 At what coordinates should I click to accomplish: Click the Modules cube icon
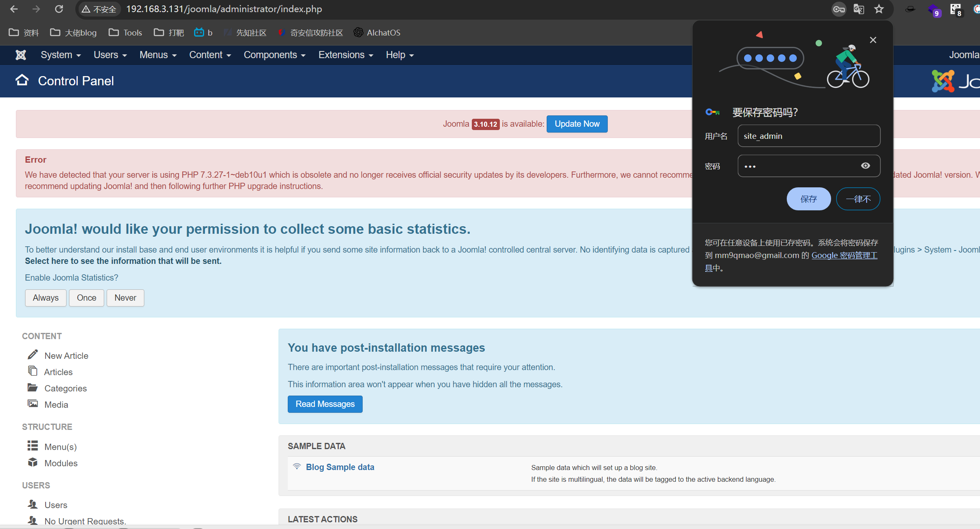click(33, 462)
